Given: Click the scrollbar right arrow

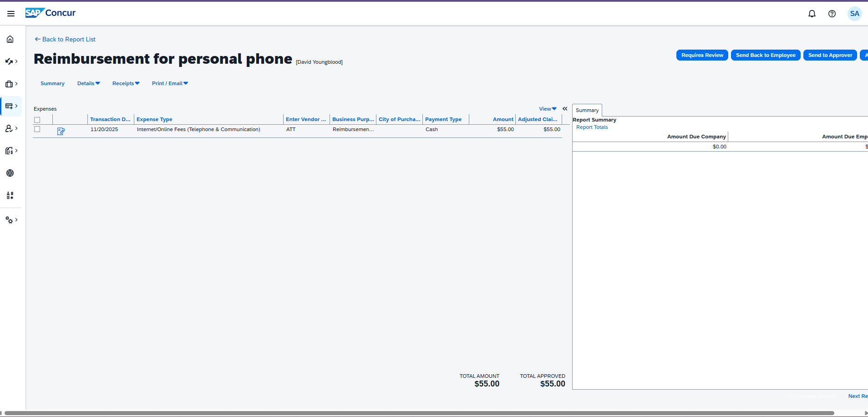Looking at the screenshot, I should (x=866, y=413).
